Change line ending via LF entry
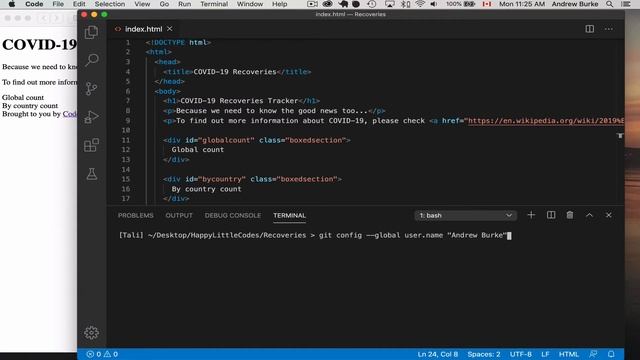This screenshot has width=640, height=360. 545,354
